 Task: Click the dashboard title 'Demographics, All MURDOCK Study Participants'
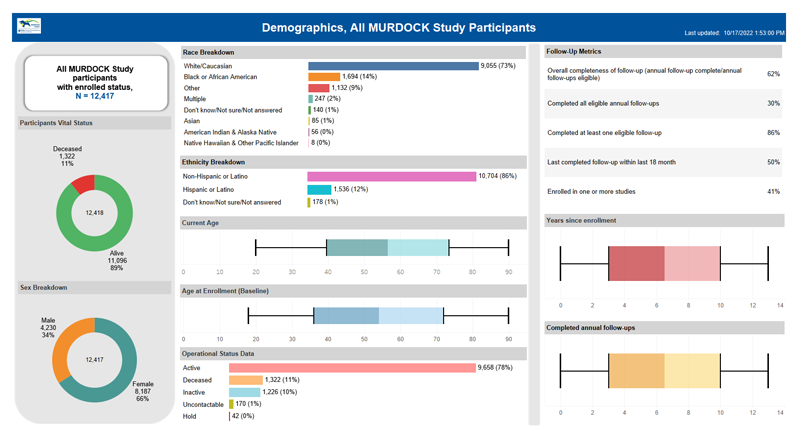(398, 28)
